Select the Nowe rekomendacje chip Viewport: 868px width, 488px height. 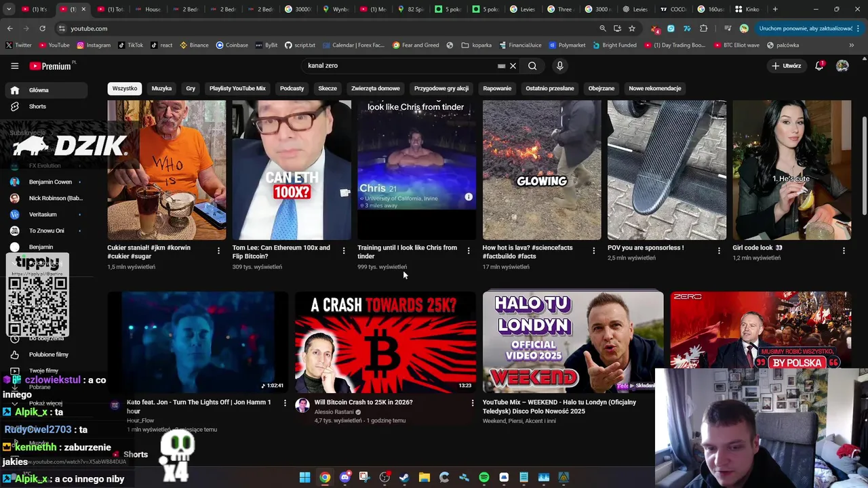point(655,88)
